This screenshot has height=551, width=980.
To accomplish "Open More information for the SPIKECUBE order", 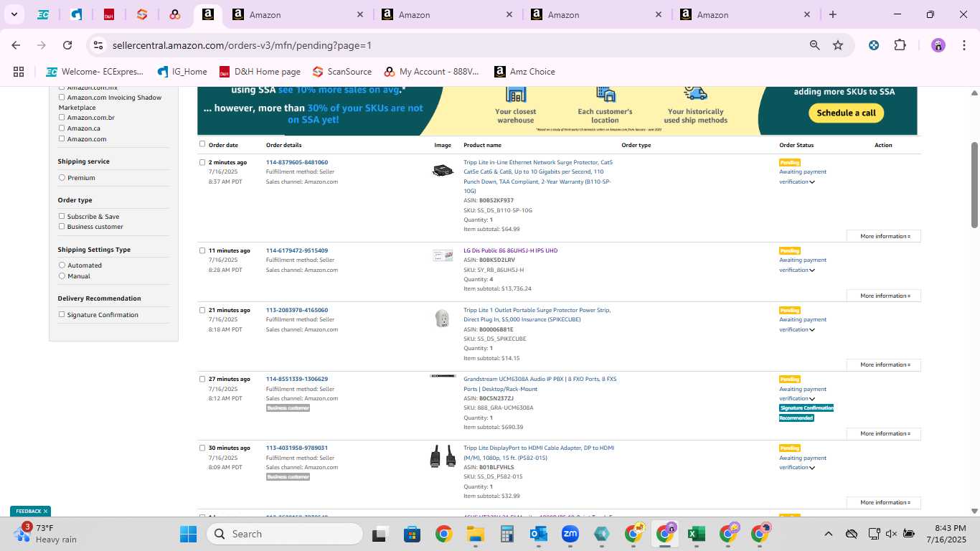I will [x=884, y=364].
